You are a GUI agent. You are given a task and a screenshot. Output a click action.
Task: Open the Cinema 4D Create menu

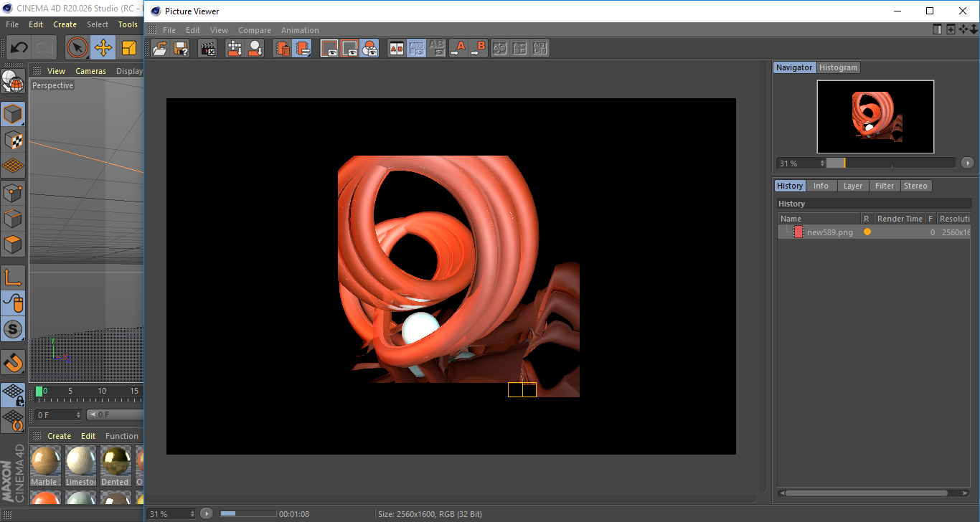[65, 24]
